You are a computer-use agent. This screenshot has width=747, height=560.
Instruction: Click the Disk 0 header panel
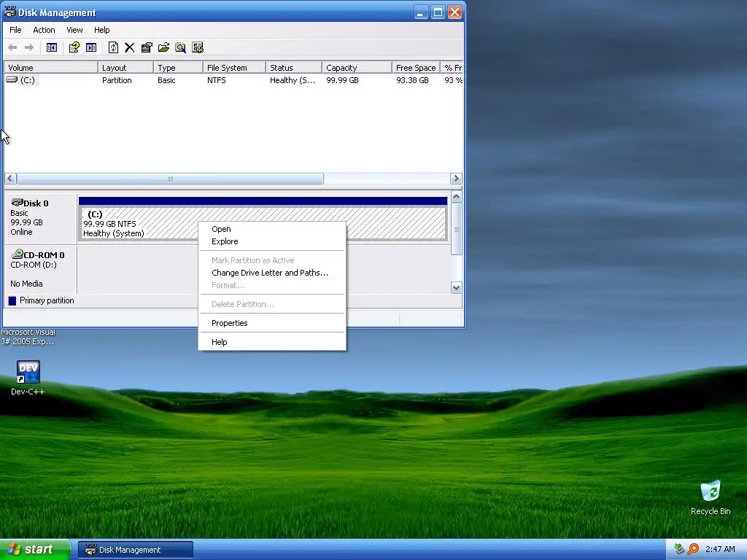click(40, 218)
